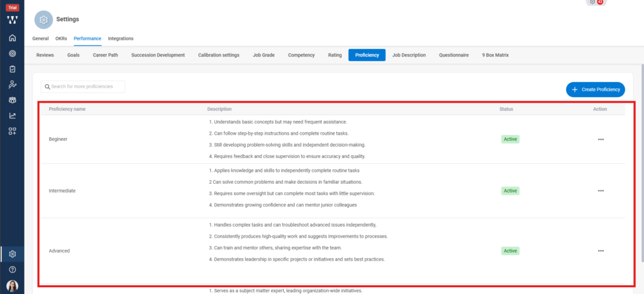
Task: Select the Intermediate proficiency name
Action: click(x=62, y=191)
